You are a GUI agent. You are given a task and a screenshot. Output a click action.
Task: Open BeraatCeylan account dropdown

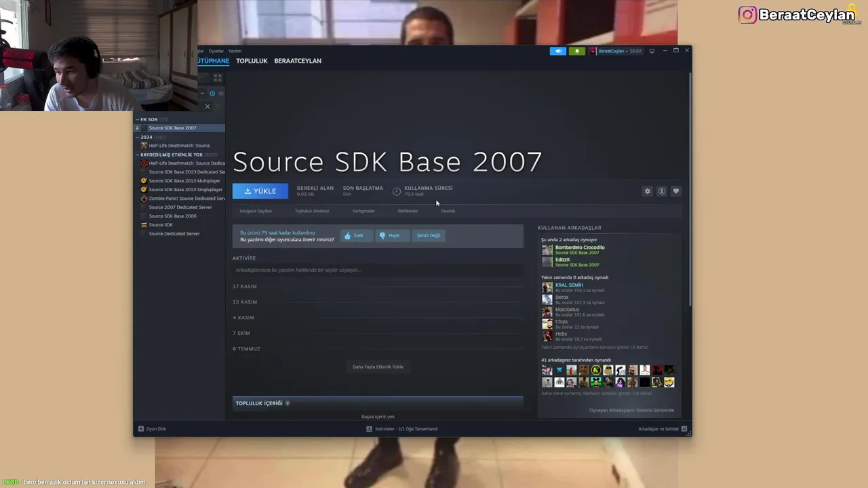[x=616, y=51]
